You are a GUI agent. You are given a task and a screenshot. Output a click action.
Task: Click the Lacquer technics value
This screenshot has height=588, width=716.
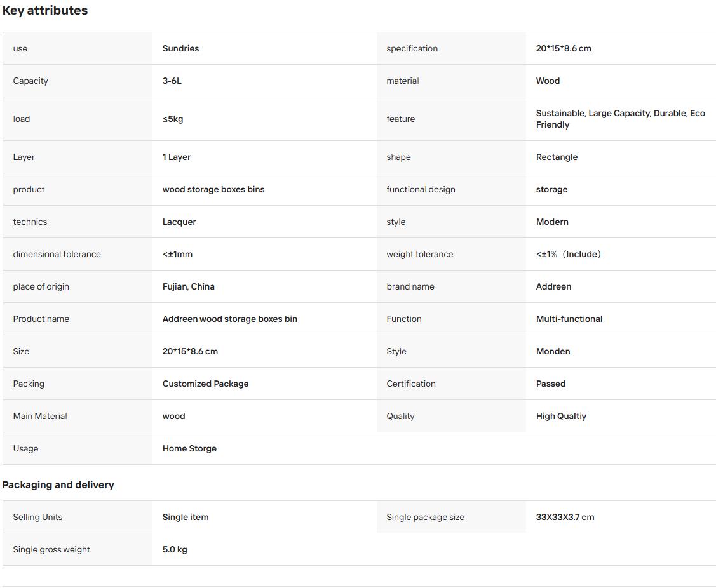[179, 222]
